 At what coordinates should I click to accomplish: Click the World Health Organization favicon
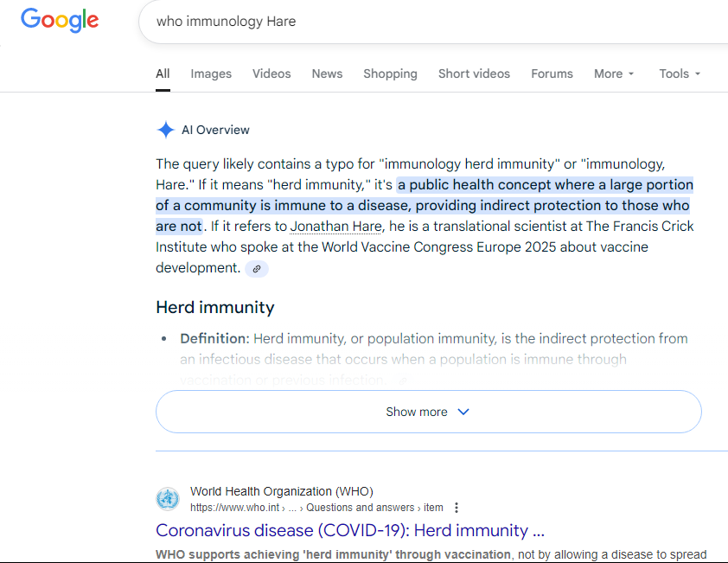pos(168,499)
